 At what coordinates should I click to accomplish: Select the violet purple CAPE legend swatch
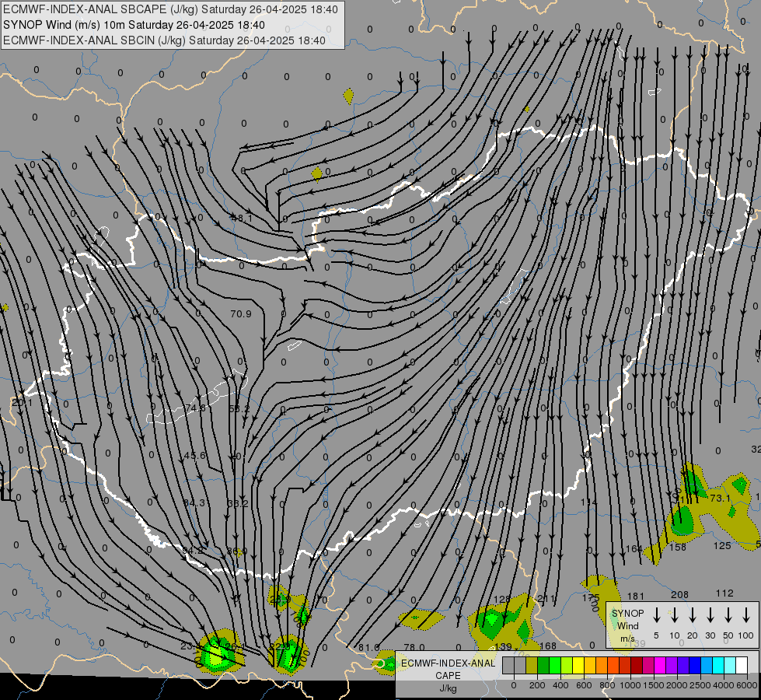(x=672, y=665)
